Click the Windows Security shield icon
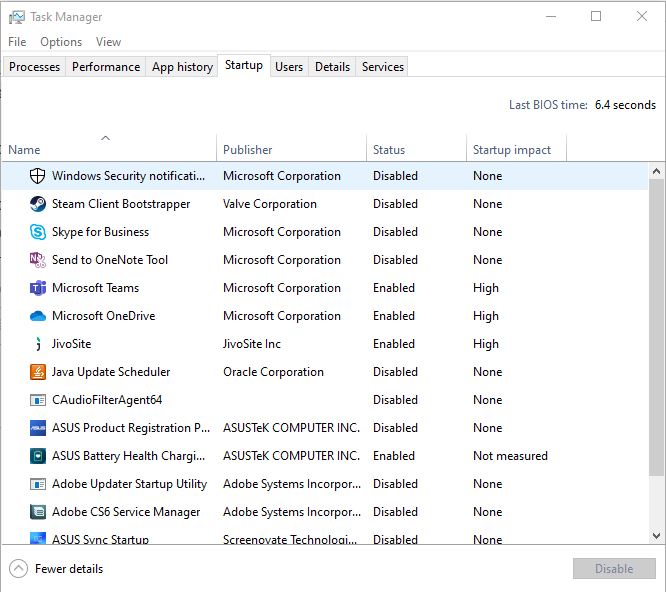The image size is (666, 592). (x=37, y=175)
